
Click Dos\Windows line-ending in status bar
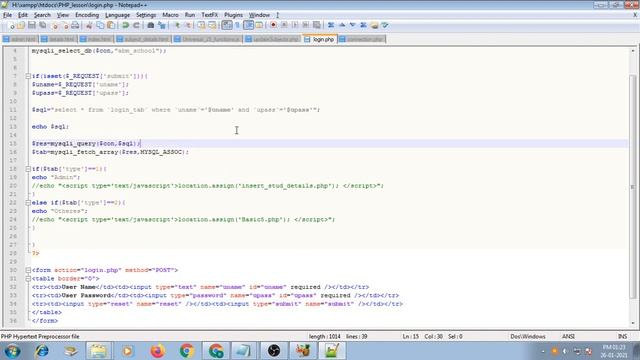pyautogui.click(x=528, y=337)
